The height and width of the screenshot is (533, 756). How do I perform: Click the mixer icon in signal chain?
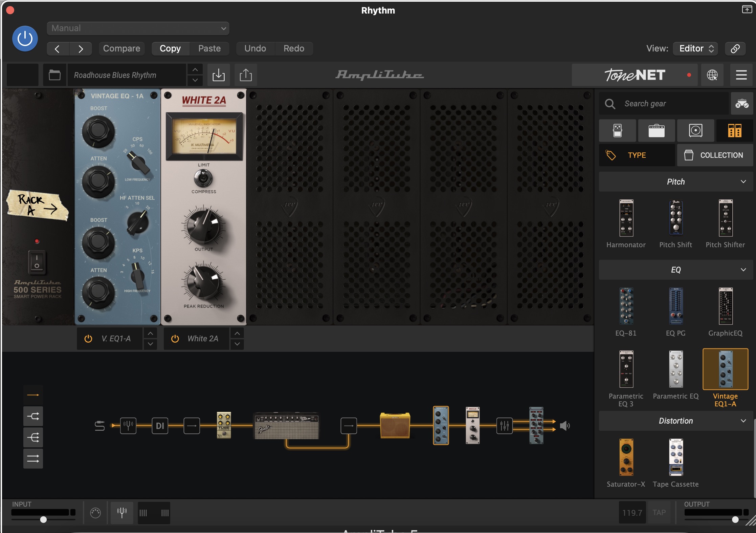tap(504, 426)
